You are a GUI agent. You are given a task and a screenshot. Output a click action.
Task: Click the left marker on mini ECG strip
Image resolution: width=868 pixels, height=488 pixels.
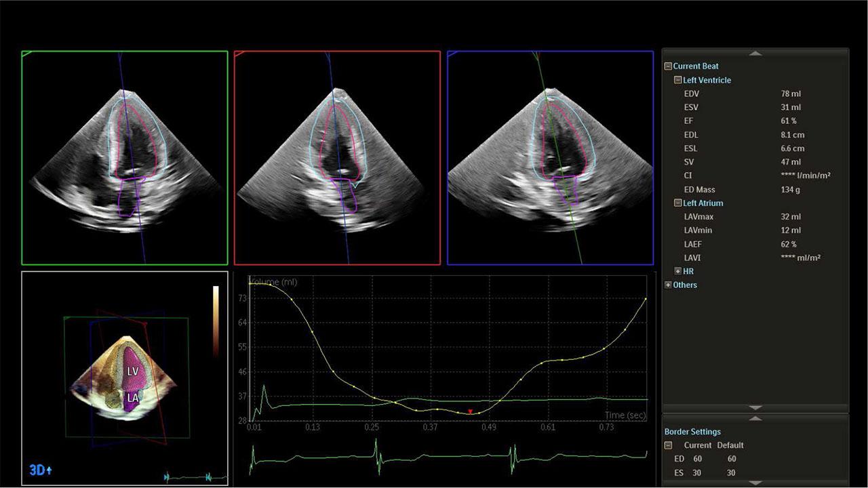coord(167,478)
